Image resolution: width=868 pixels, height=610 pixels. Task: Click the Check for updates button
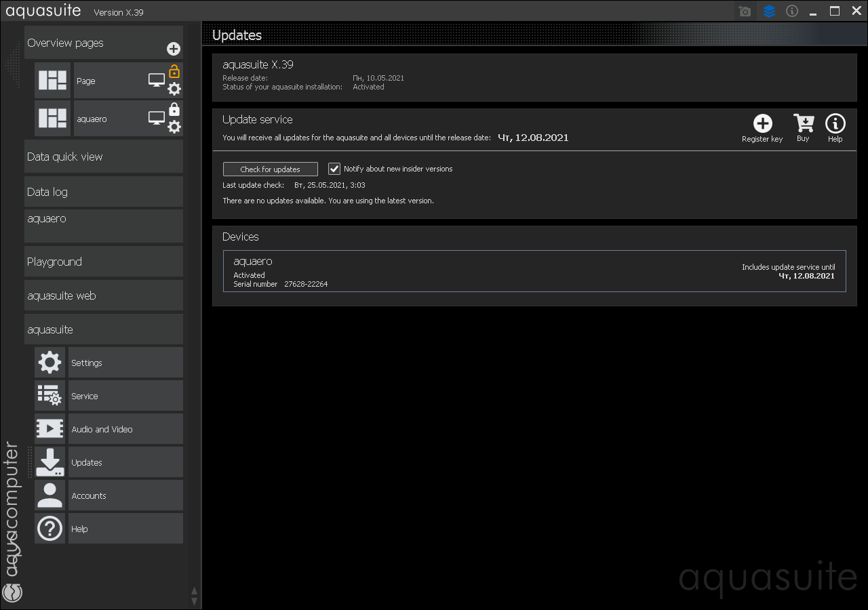[x=270, y=169]
